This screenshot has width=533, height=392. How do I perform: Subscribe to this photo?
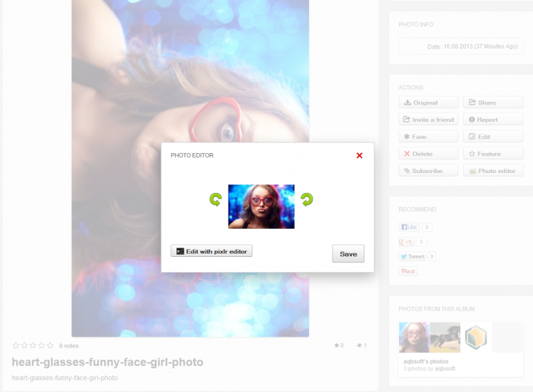click(x=428, y=170)
